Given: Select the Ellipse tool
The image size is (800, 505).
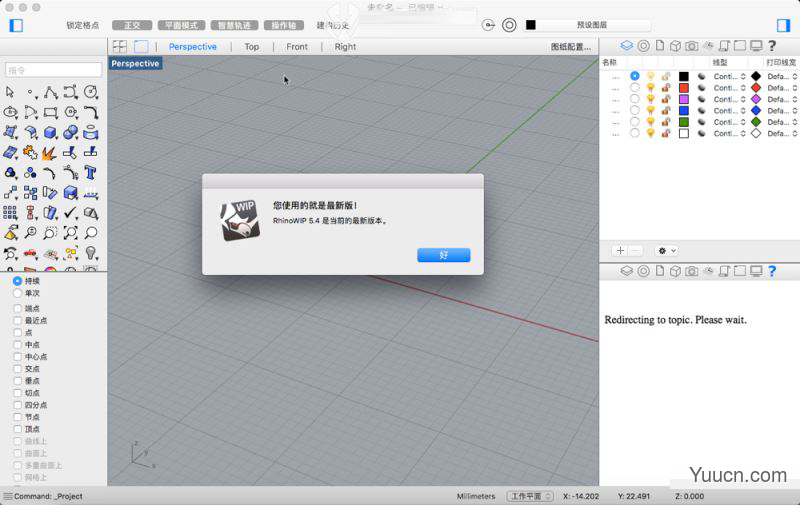Looking at the screenshot, I should click(x=10, y=112).
